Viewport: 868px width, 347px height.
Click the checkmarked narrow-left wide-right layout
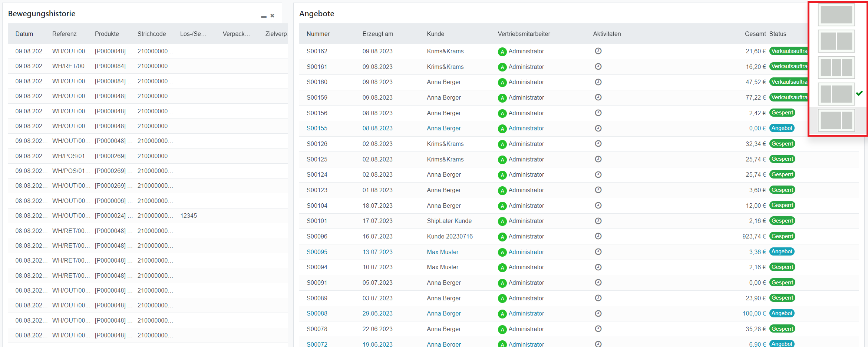[836, 94]
